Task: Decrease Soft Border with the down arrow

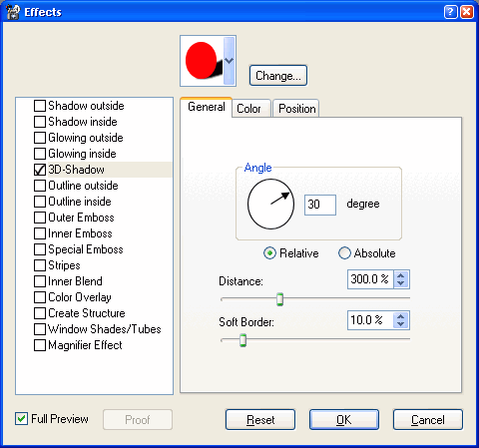Action: 401,324
